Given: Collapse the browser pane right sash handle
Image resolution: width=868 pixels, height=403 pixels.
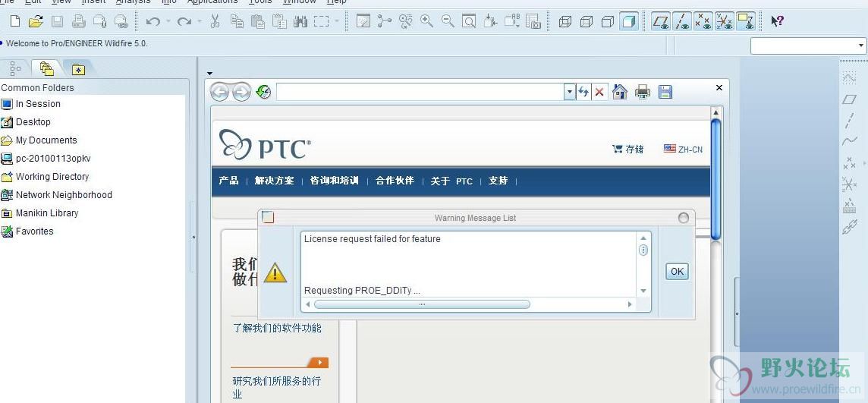Looking at the screenshot, I should click(737, 313).
